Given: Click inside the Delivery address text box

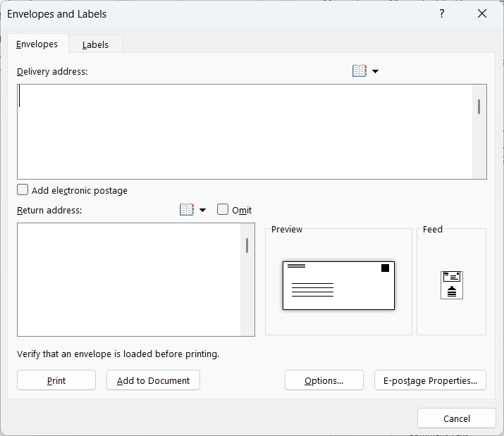Looking at the screenshot, I should [245, 132].
